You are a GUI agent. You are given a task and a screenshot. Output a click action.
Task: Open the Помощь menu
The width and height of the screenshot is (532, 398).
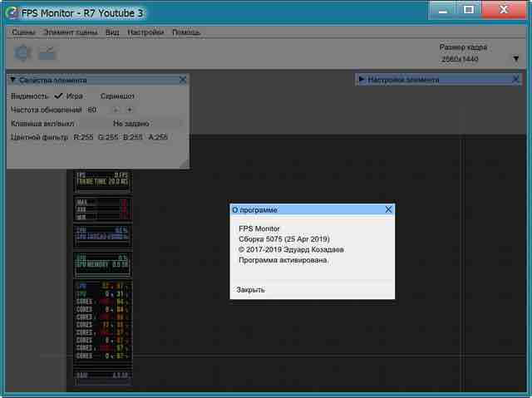click(x=186, y=32)
